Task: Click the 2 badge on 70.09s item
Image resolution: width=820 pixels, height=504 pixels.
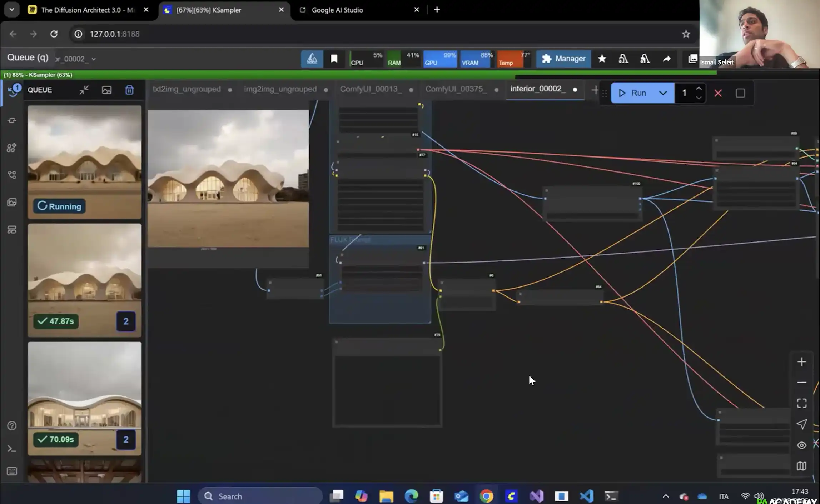Action: (126, 439)
